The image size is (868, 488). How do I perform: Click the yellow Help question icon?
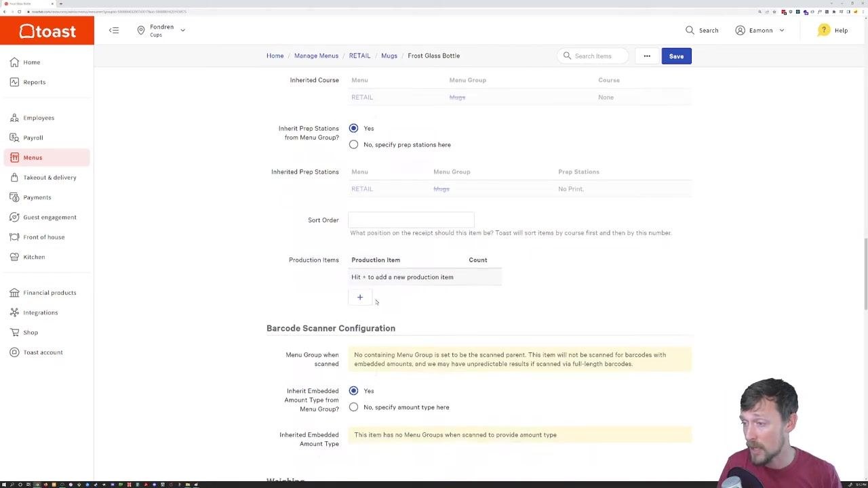823,30
